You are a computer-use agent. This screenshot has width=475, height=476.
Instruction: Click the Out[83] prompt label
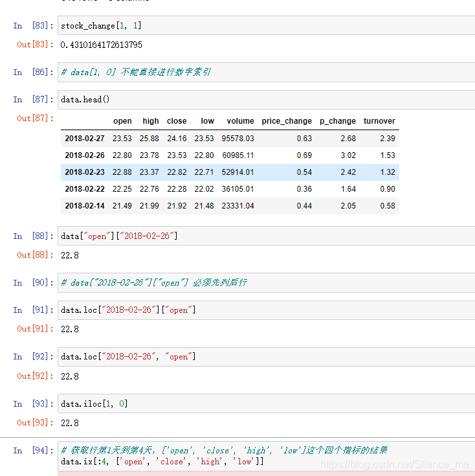coord(35,45)
